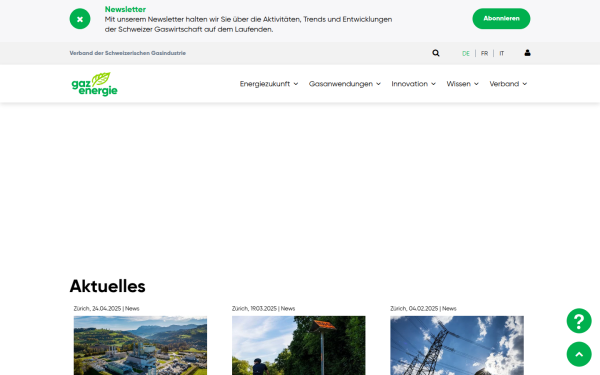Click the Abonnieren button
600x375 pixels.
coord(501,19)
